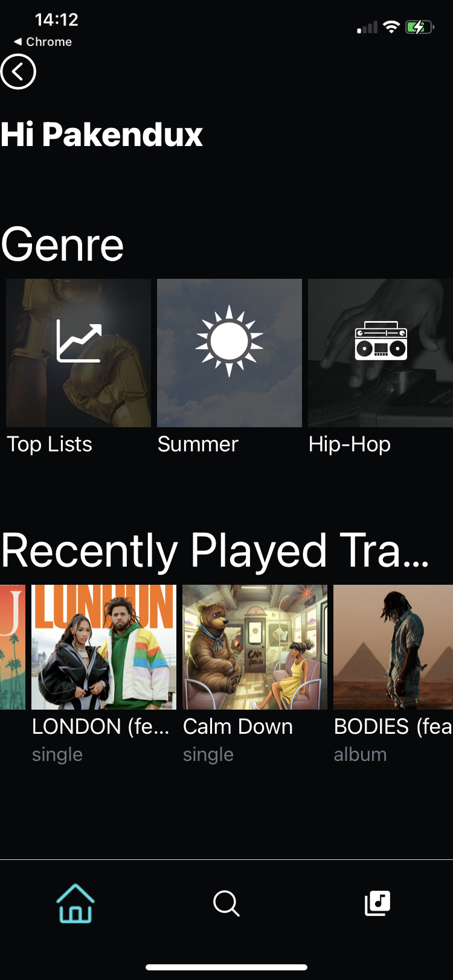The height and width of the screenshot is (980, 453).
Task: Tap the circular back arrow icon
Action: pyautogui.click(x=18, y=71)
